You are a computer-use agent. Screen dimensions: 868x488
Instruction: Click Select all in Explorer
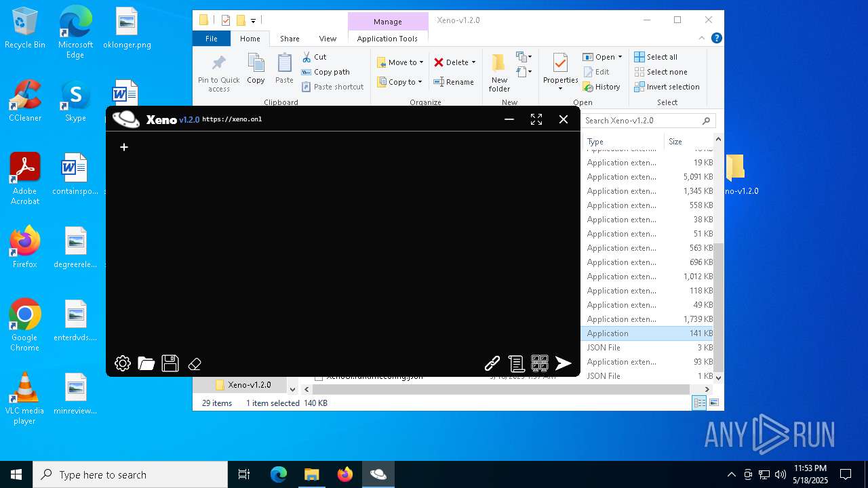pyautogui.click(x=656, y=57)
